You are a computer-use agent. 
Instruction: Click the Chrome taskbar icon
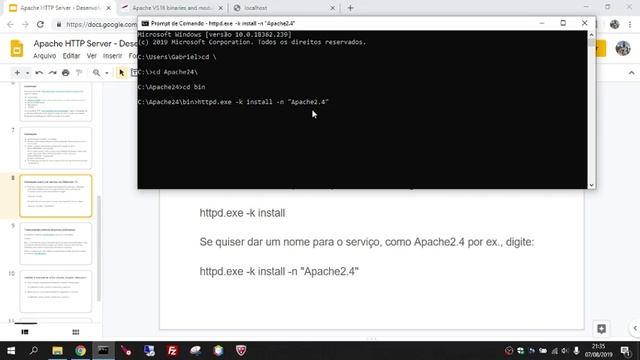(x=80, y=351)
